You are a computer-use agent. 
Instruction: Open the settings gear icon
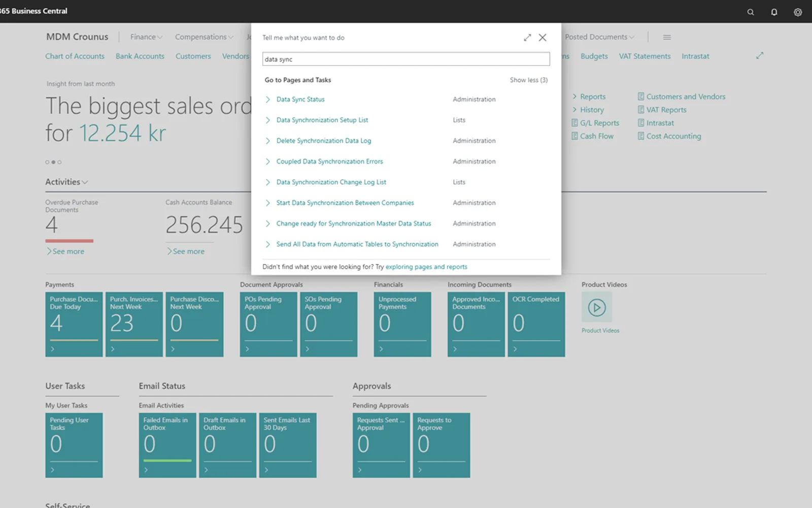click(798, 12)
